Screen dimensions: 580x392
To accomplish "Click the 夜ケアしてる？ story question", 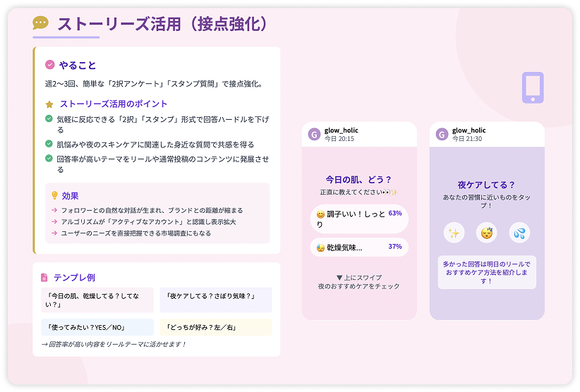I will point(486,185).
